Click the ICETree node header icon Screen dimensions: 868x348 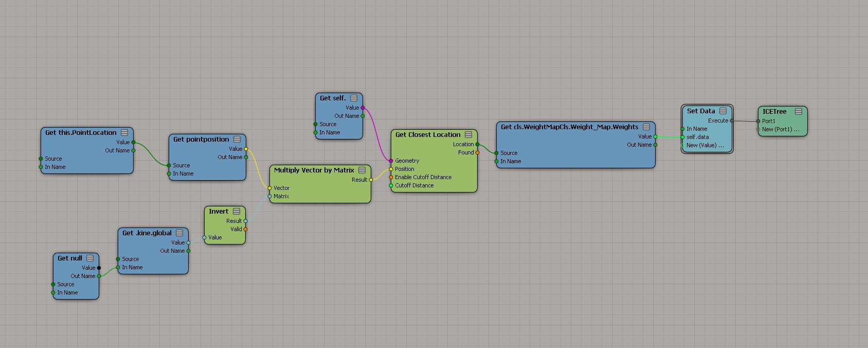(x=799, y=112)
